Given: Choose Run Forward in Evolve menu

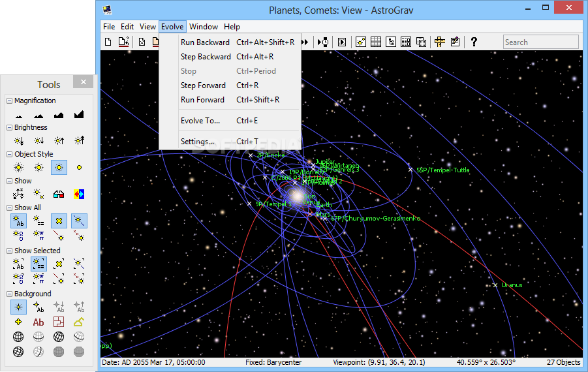Looking at the screenshot, I should tap(230, 100).
